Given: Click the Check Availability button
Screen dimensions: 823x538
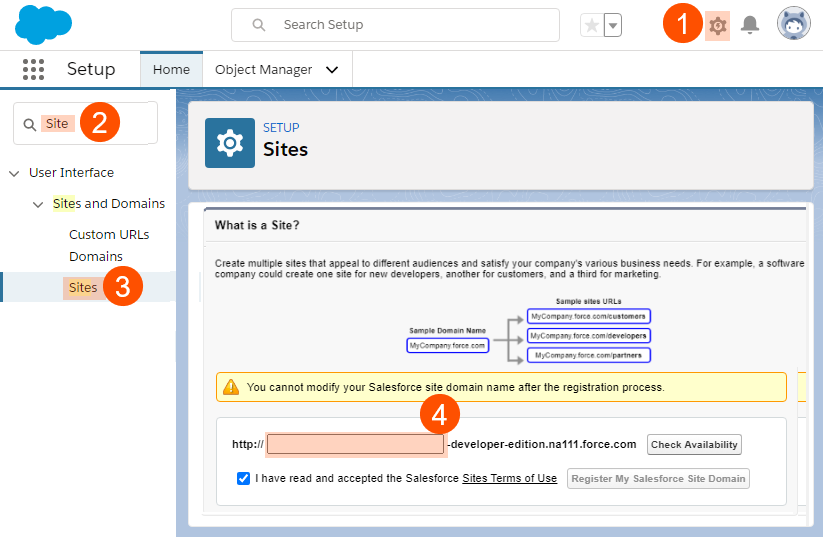Looking at the screenshot, I should point(694,445).
